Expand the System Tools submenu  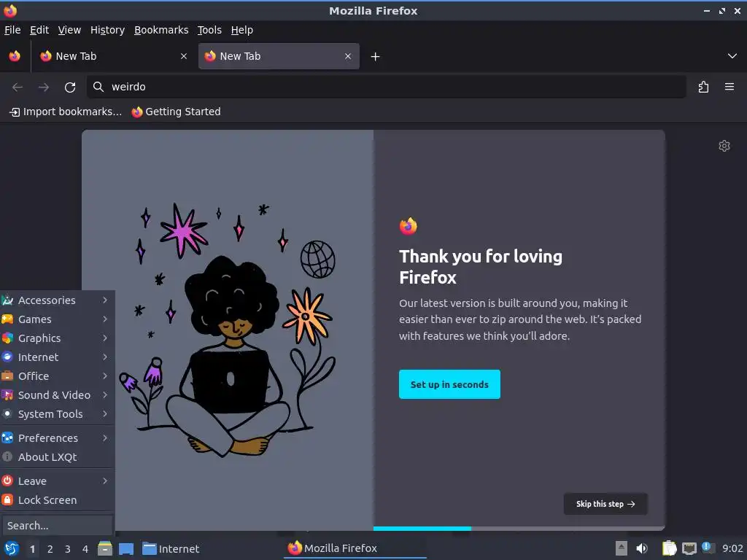57,414
